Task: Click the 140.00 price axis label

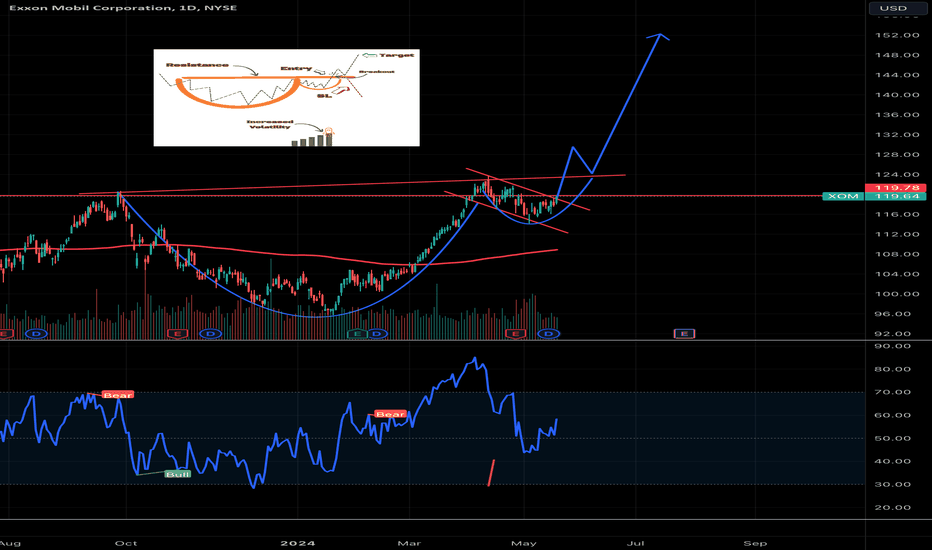Action: point(897,95)
